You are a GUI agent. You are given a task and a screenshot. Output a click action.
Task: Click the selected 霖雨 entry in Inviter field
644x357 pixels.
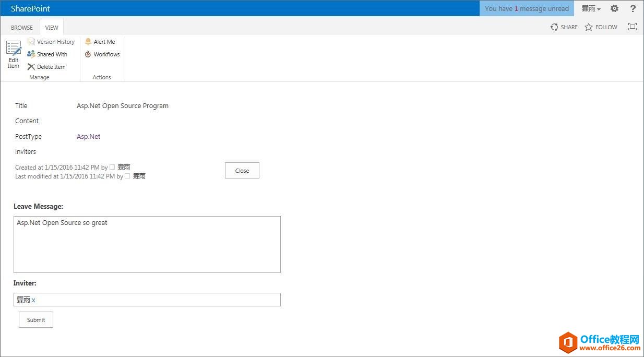pos(23,300)
